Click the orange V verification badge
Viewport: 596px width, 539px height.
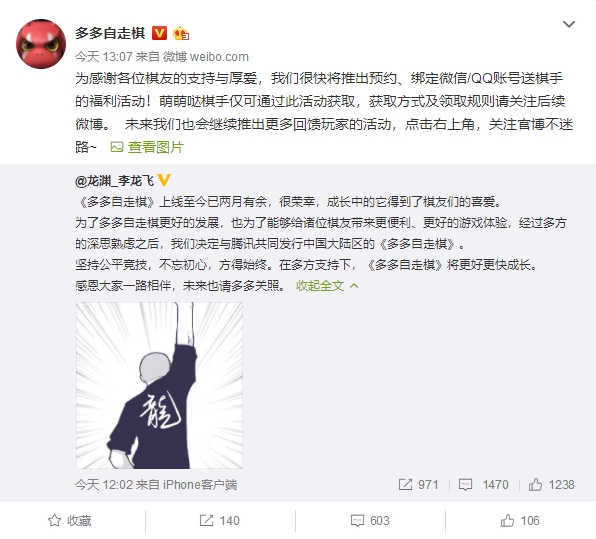click(x=159, y=33)
